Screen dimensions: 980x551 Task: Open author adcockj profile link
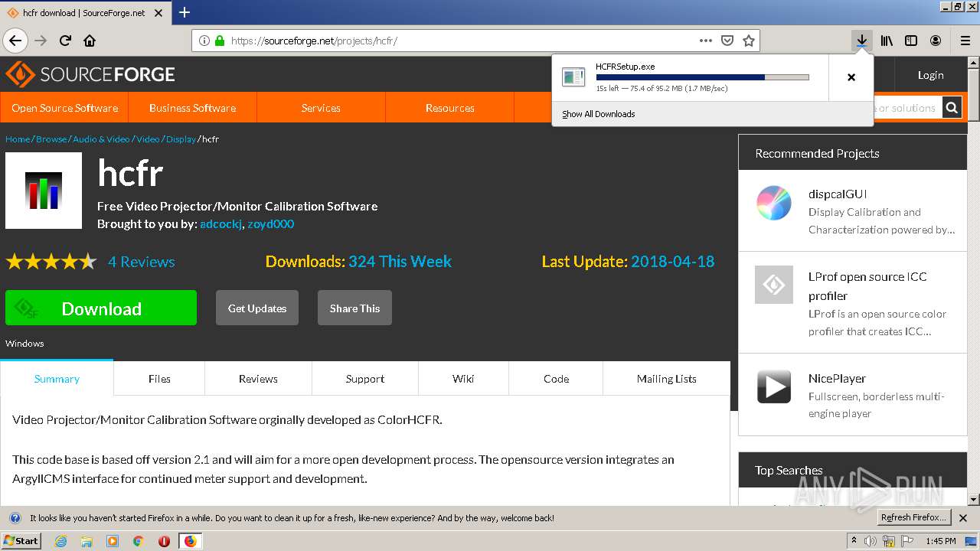point(220,224)
